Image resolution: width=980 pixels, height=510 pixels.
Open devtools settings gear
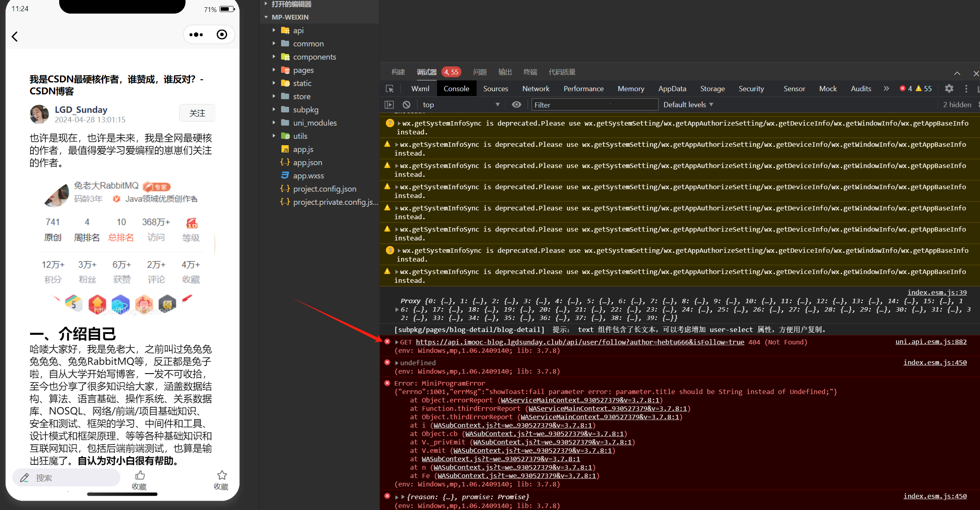coord(949,89)
